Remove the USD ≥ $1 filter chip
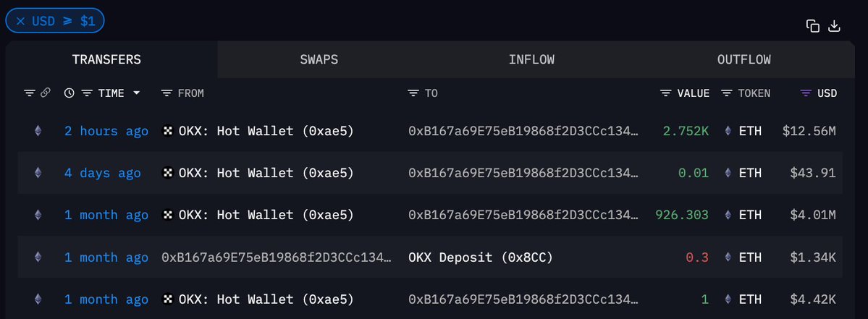The width and height of the screenshot is (868, 319). (20, 21)
